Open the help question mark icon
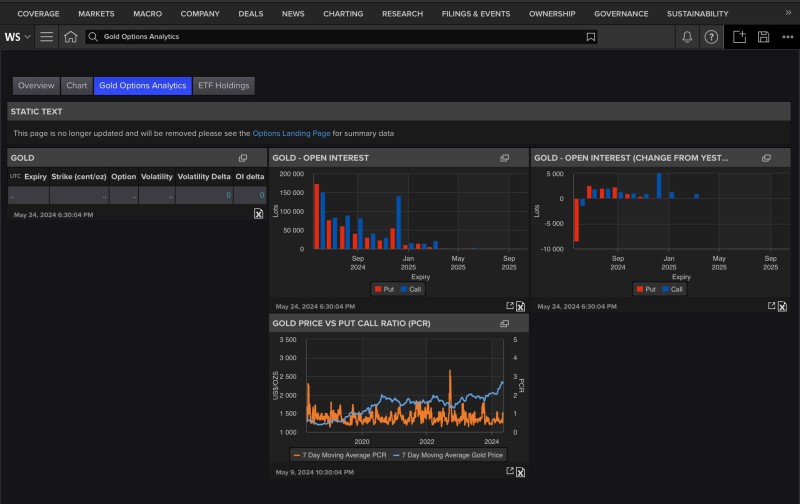 (711, 37)
